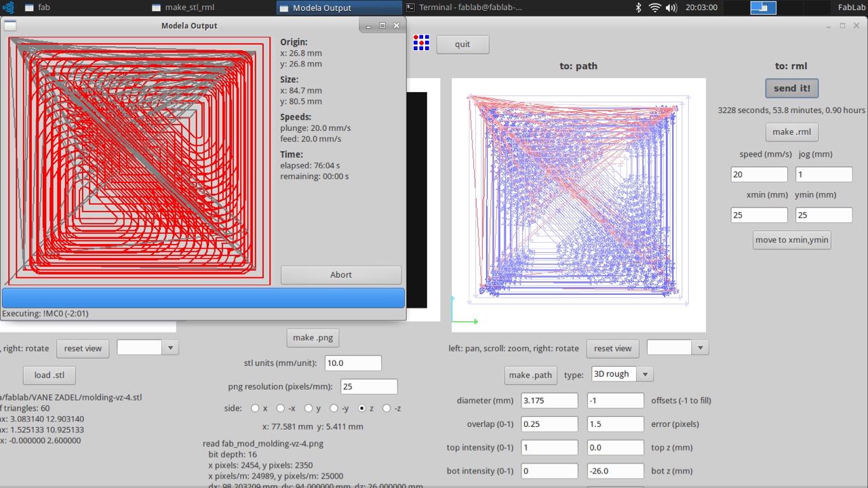Screen dimensions: 868x488
Task: Focus the jog (mm) input field
Action: pos(824,174)
